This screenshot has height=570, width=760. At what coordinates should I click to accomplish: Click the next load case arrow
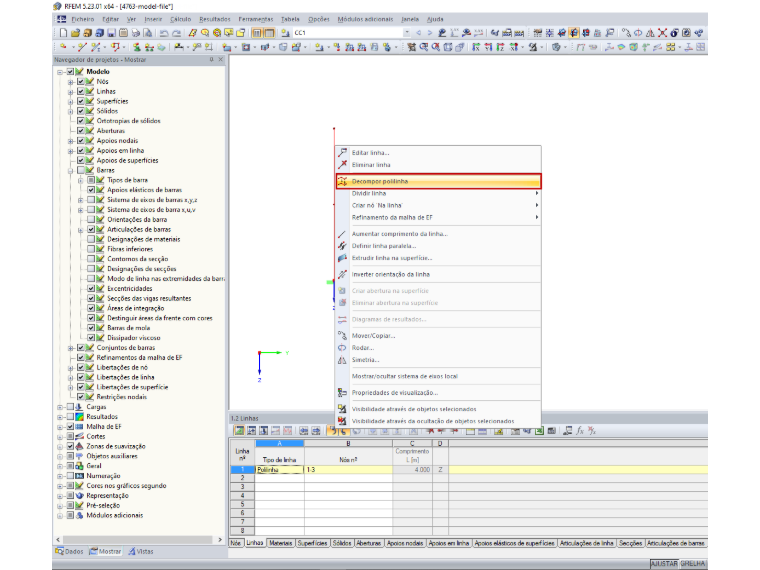pyautogui.click(x=429, y=33)
